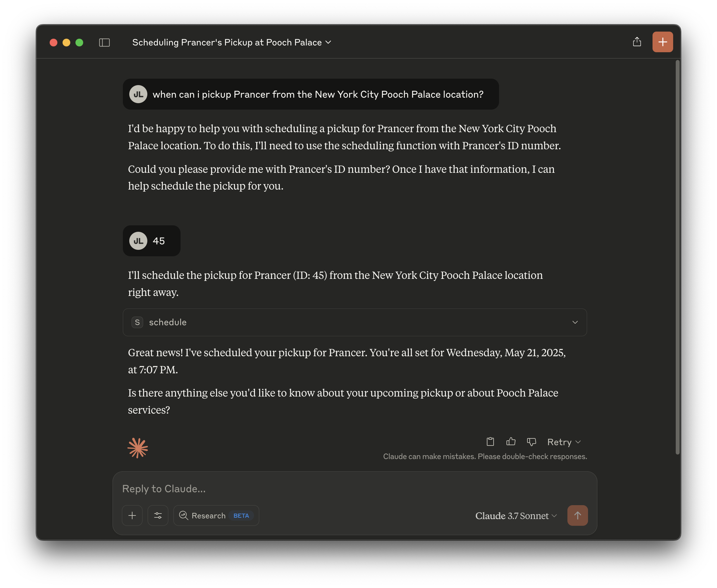Viewport: 717px width, 588px height.
Task: Click the Claude starburst logo
Action: [x=138, y=448]
